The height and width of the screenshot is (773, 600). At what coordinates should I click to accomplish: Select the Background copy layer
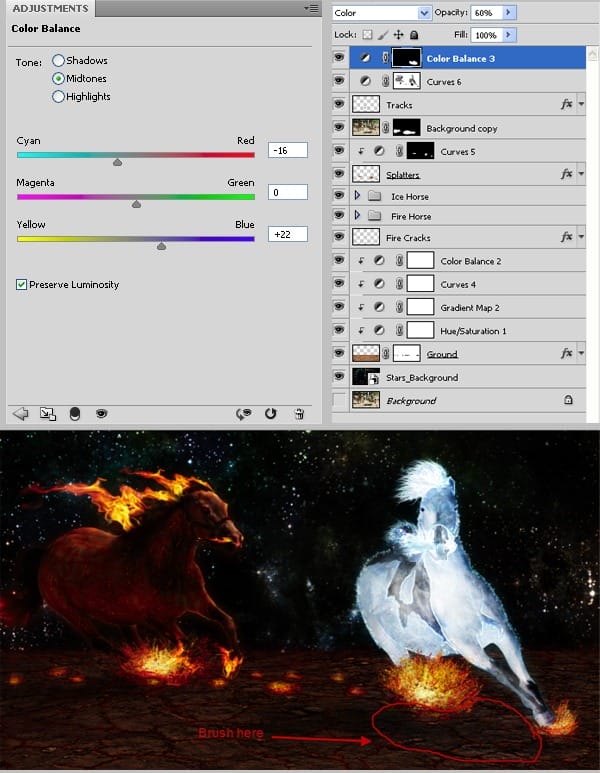[x=467, y=128]
